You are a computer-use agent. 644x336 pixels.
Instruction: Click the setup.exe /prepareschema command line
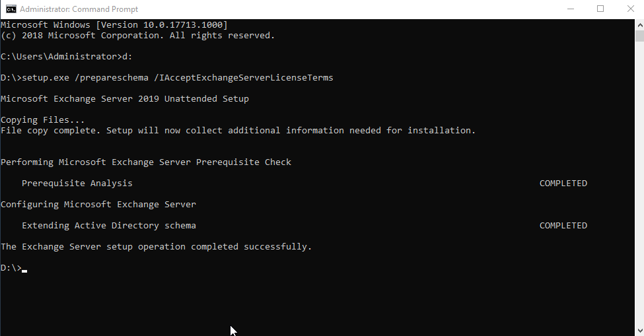tap(166, 77)
